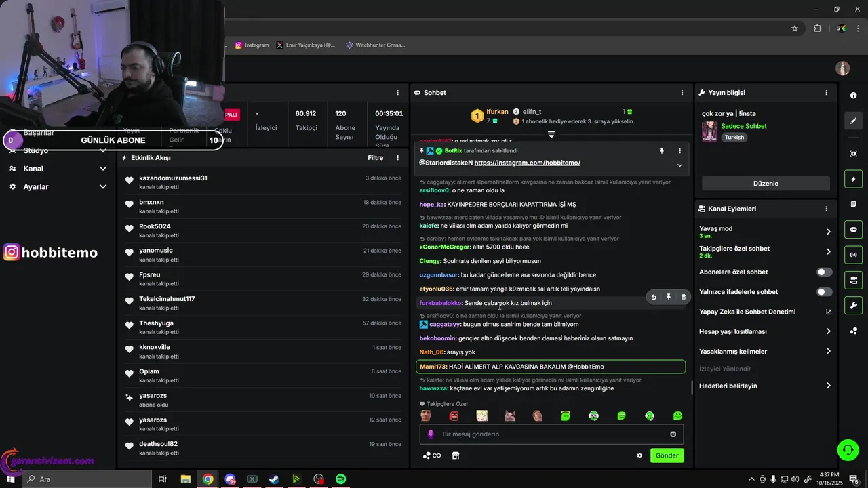
Task: Select the green smiley emote
Action: (x=677, y=415)
